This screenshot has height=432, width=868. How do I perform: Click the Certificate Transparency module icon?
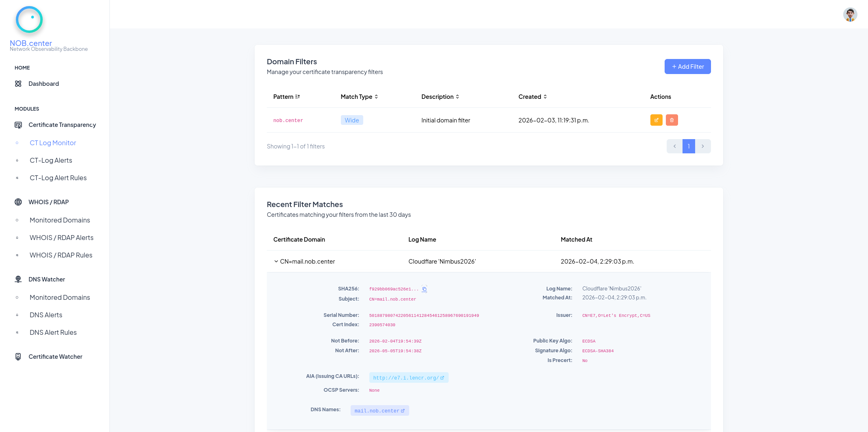[19, 125]
